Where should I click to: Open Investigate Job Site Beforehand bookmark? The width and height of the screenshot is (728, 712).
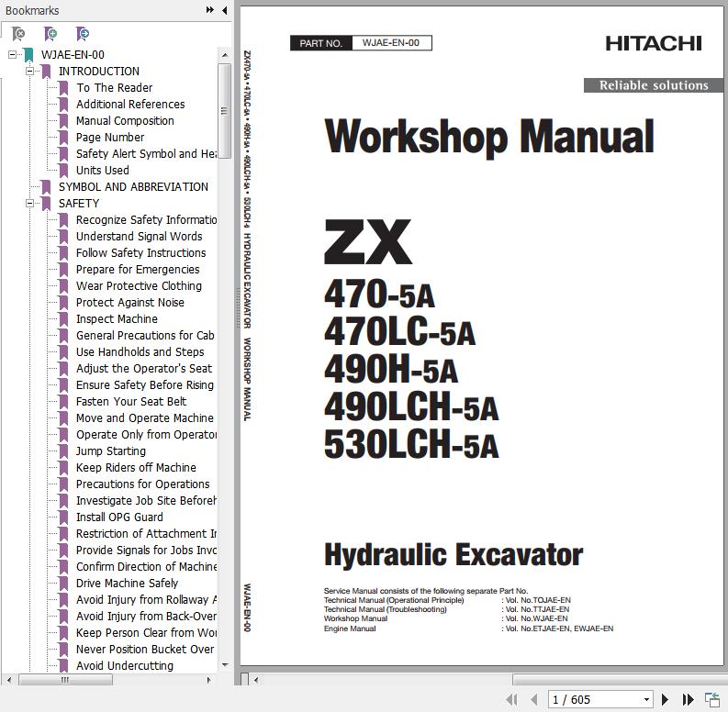[146, 501]
